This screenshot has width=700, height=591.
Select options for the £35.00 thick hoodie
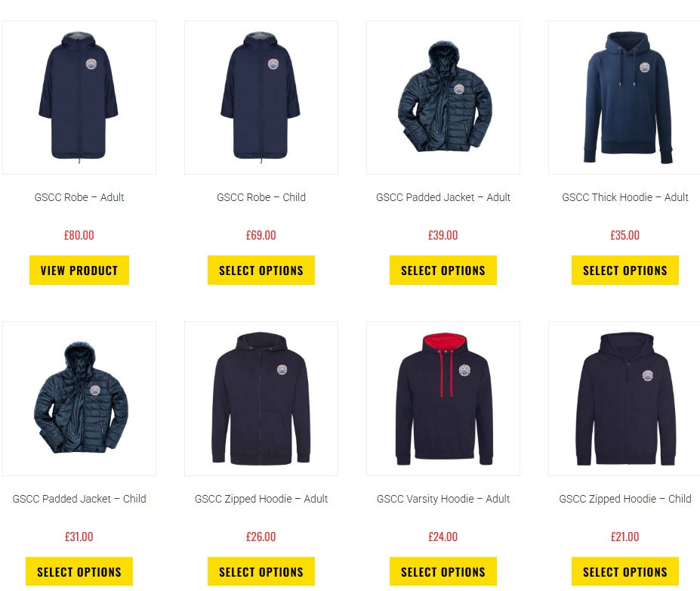(625, 271)
